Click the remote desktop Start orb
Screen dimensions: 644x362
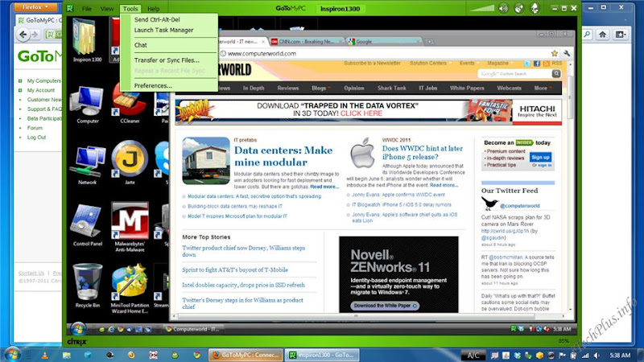[x=77, y=329]
